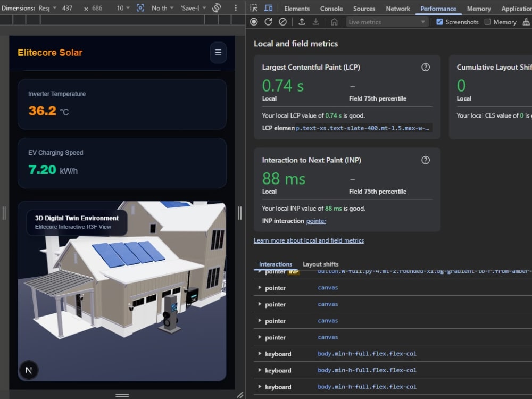The width and height of the screenshot is (532, 399).
Task: Switch to the Sources tab
Action: 364,9
